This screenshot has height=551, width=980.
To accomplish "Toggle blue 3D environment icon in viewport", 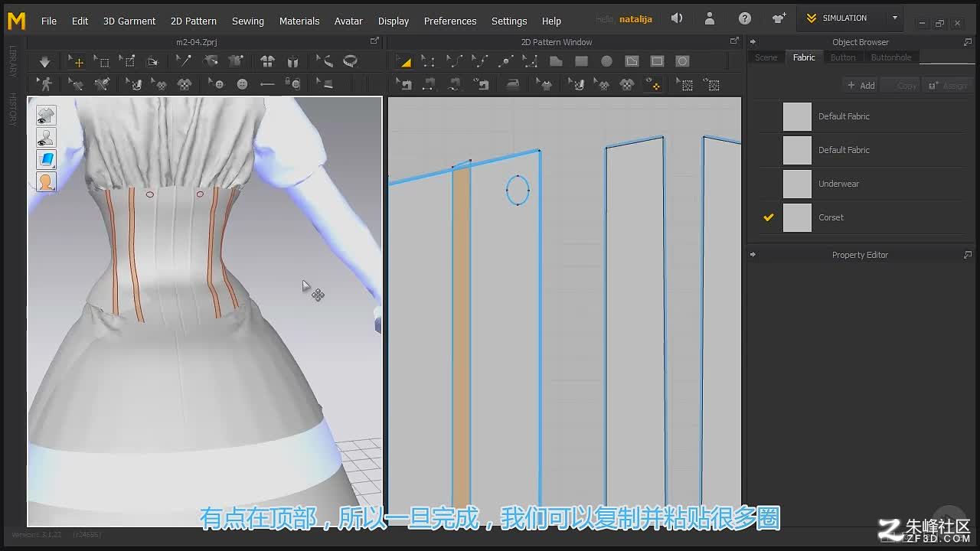I will coord(46,160).
